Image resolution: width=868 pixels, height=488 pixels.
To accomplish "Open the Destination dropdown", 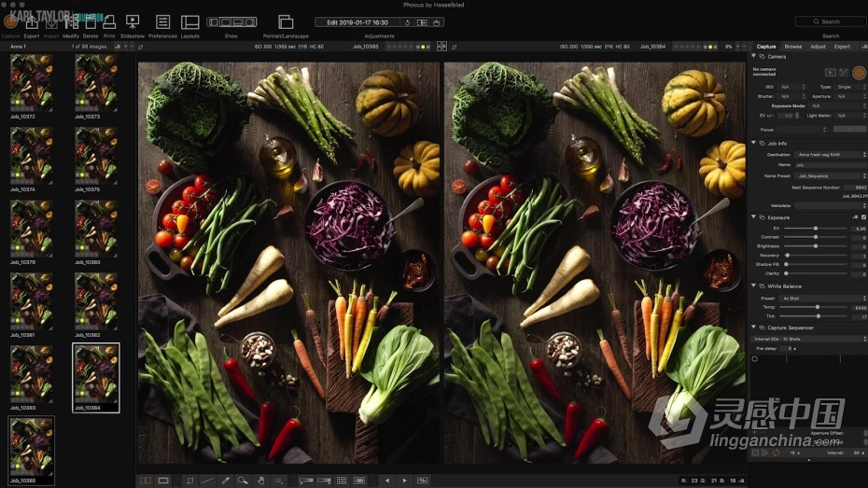I will point(831,155).
